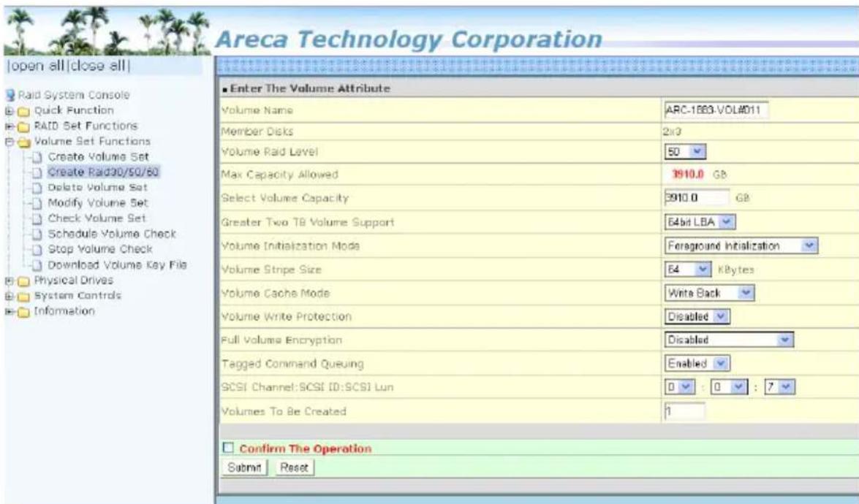Viewport: 859px width, 504px height.
Task: Click the Physical Drives label
Action: [x=73, y=280]
